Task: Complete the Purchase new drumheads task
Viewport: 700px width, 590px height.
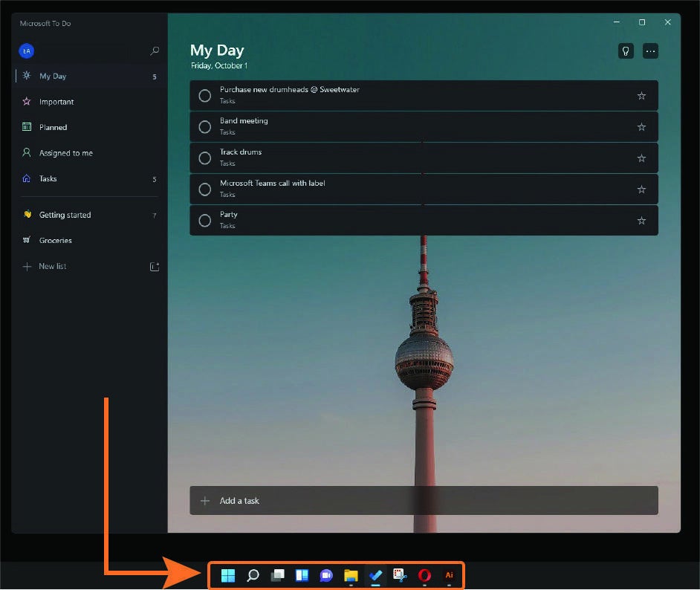Action: 205,96
